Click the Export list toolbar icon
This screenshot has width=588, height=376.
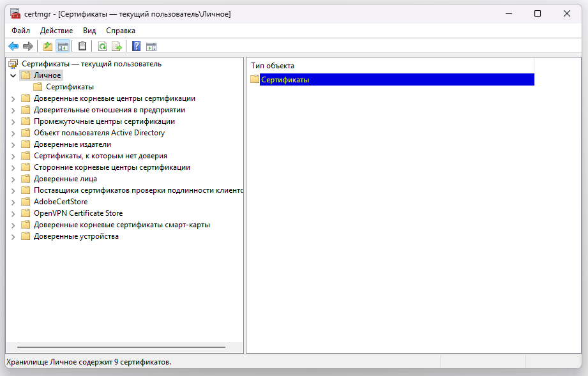pos(117,46)
